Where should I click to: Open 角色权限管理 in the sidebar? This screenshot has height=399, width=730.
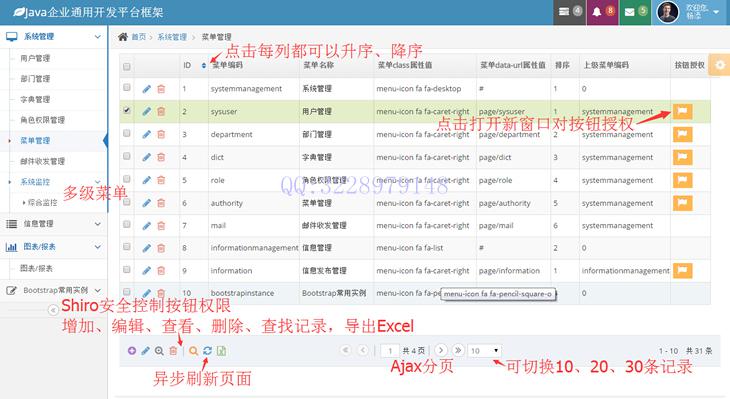42,120
